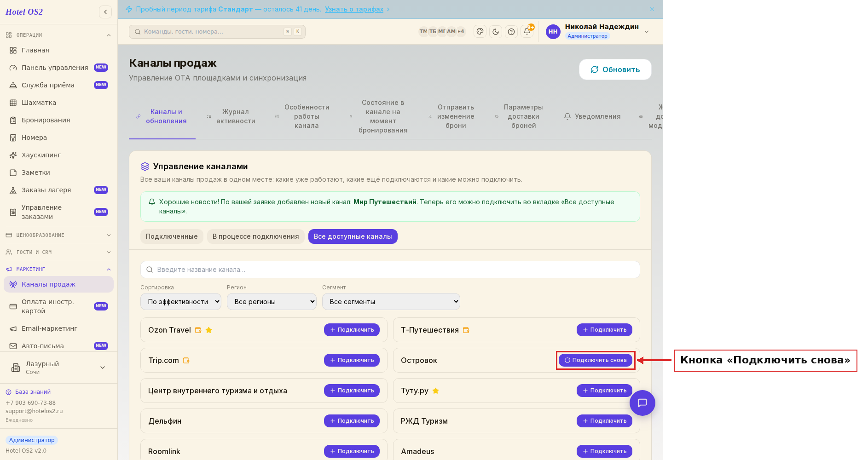Click the +4 users avatar badge
Screen dimensions: 868x460
461,31
